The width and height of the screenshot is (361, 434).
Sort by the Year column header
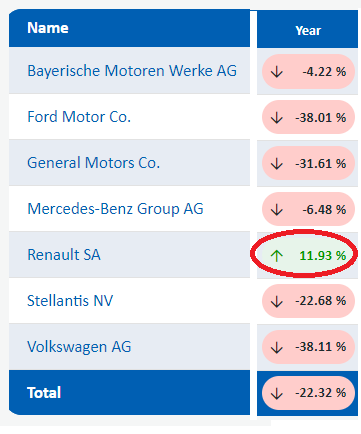[x=308, y=31]
